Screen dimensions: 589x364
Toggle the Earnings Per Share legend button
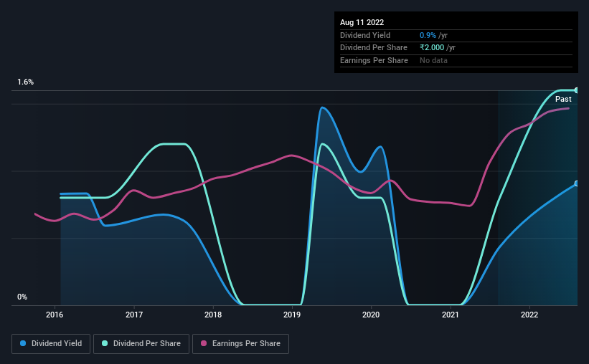click(240, 344)
